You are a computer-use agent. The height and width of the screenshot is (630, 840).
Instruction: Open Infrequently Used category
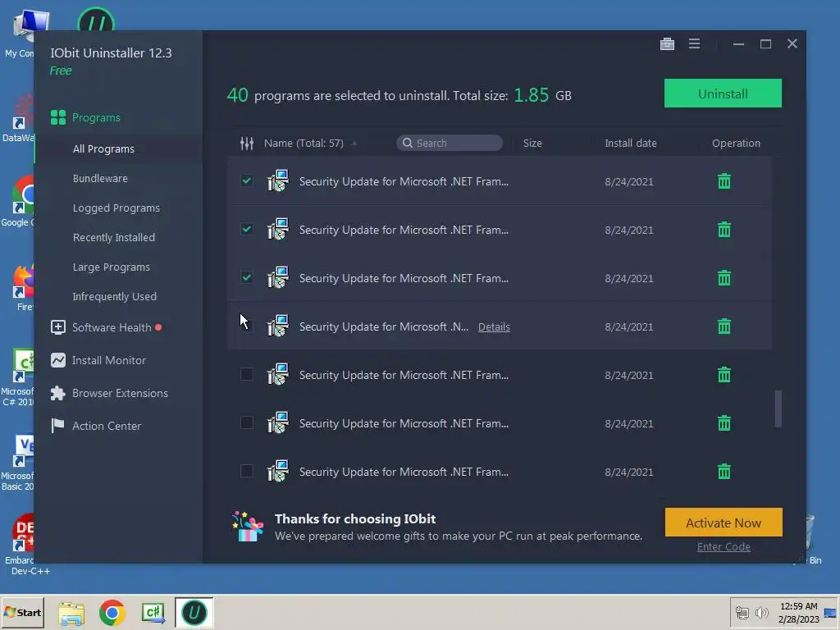115,296
